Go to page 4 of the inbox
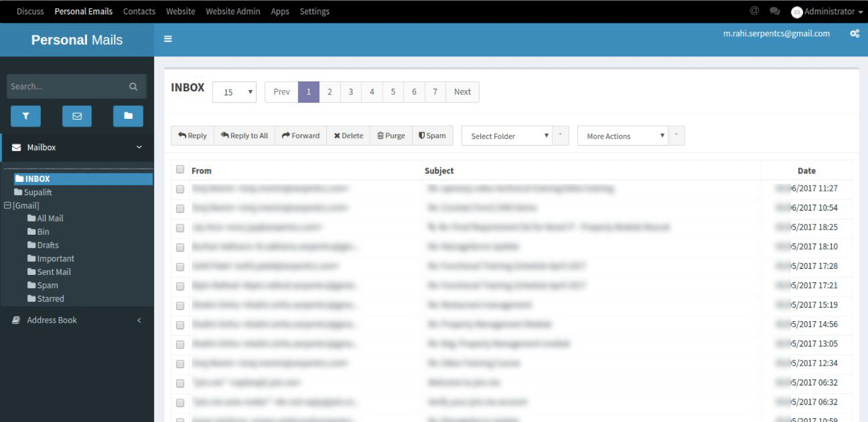Screen dimensions: 868x422 click(372, 91)
